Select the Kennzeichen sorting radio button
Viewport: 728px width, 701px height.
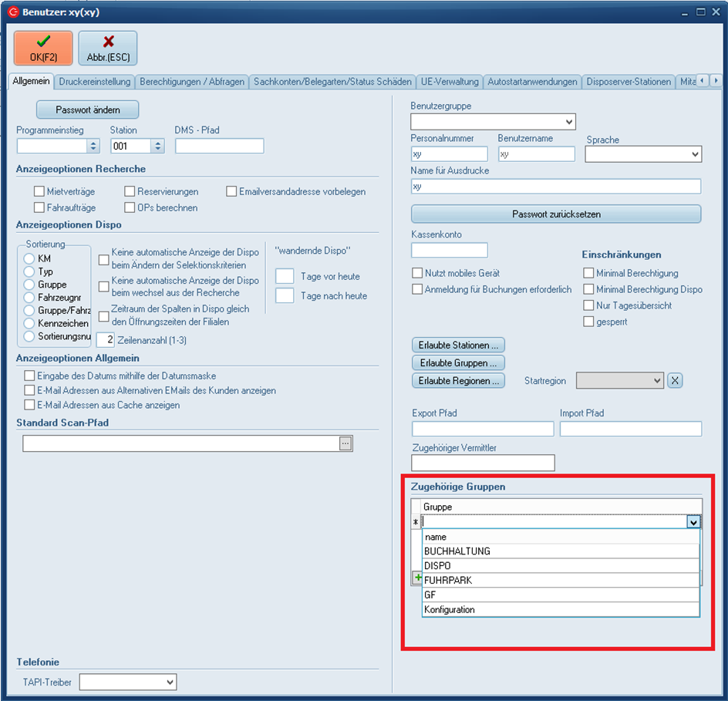(29, 323)
